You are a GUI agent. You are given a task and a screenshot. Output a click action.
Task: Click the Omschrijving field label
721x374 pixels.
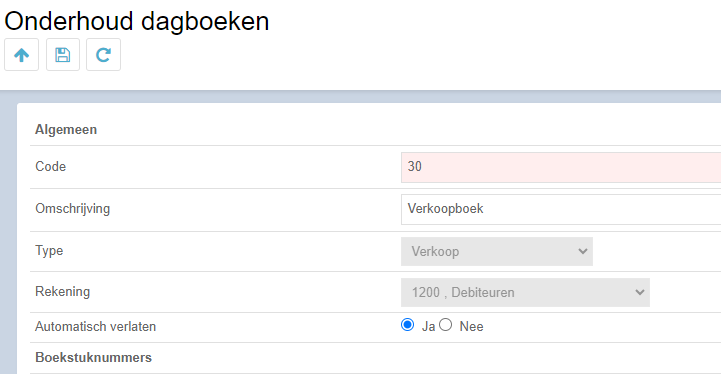click(73, 209)
